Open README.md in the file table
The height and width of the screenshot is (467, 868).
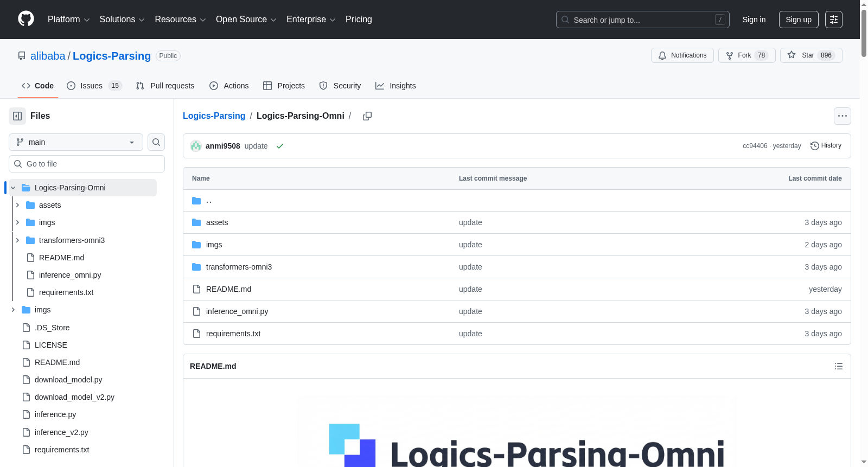pyautogui.click(x=228, y=289)
